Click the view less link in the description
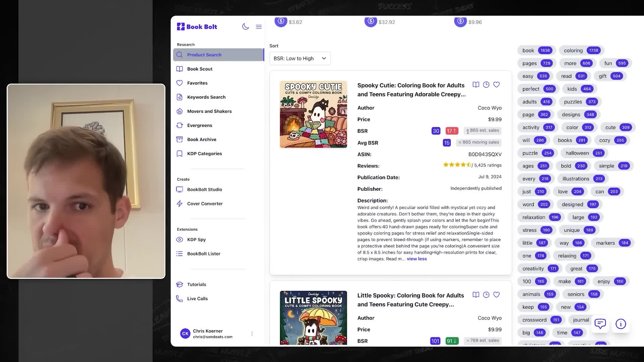 (417, 258)
